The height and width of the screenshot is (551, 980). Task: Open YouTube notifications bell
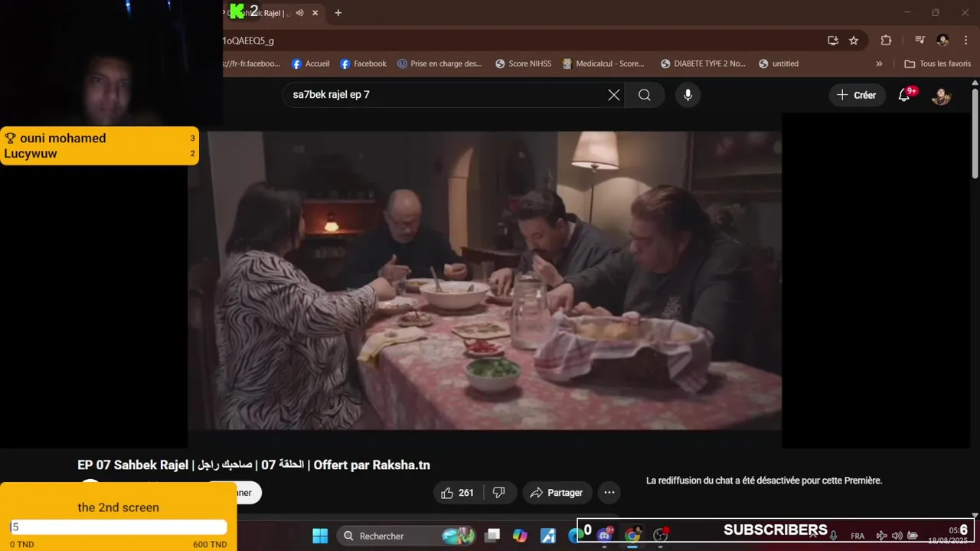click(x=904, y=95)
